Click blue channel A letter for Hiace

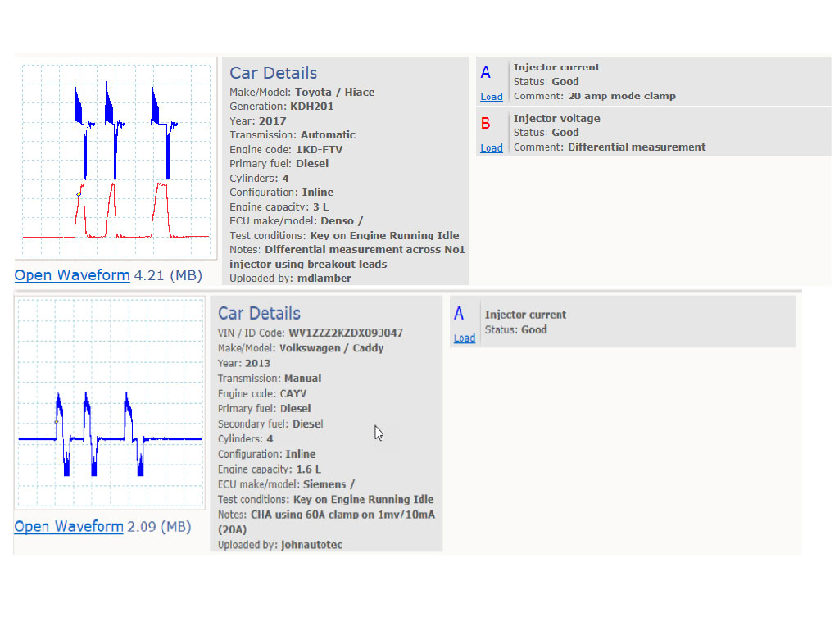click(485, 72)
